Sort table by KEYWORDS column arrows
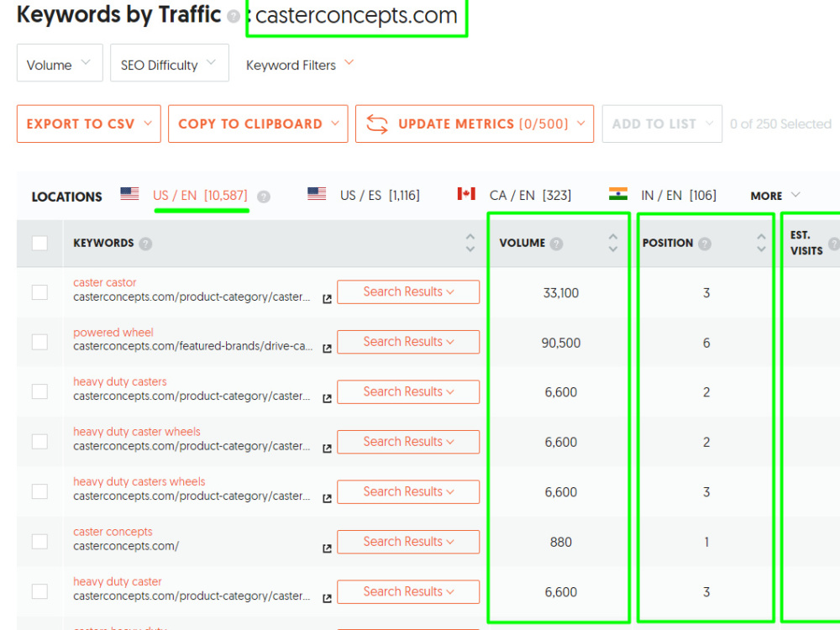This screenshot has width=840, height=630. click(470, 243)
